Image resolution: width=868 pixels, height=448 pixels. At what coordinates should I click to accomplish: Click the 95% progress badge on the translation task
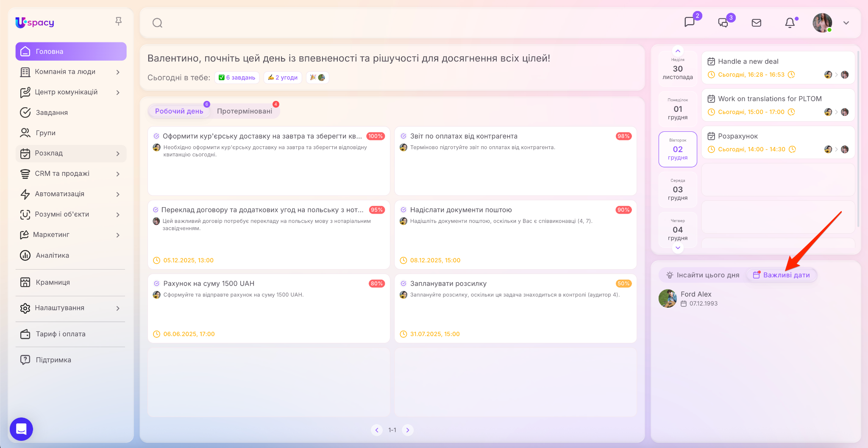click(x=376, y=210)
